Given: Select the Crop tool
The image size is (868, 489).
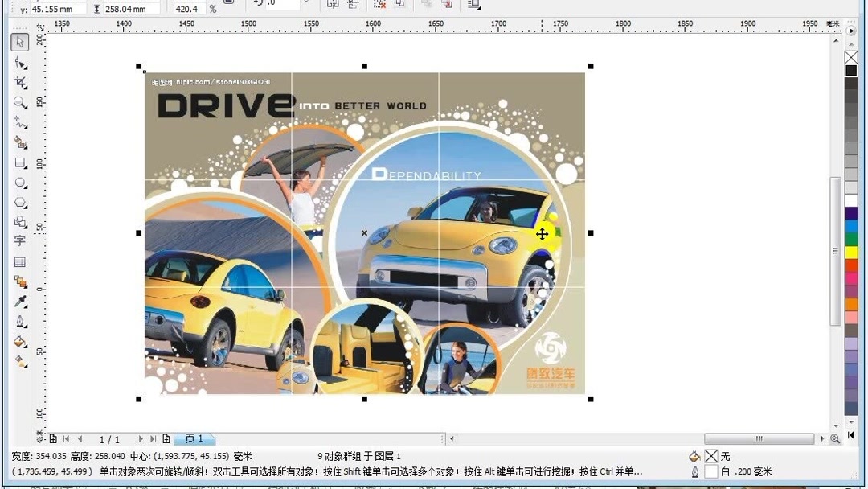Looking at the screenshot, I should pyautogui.click(x=19, y=83).
